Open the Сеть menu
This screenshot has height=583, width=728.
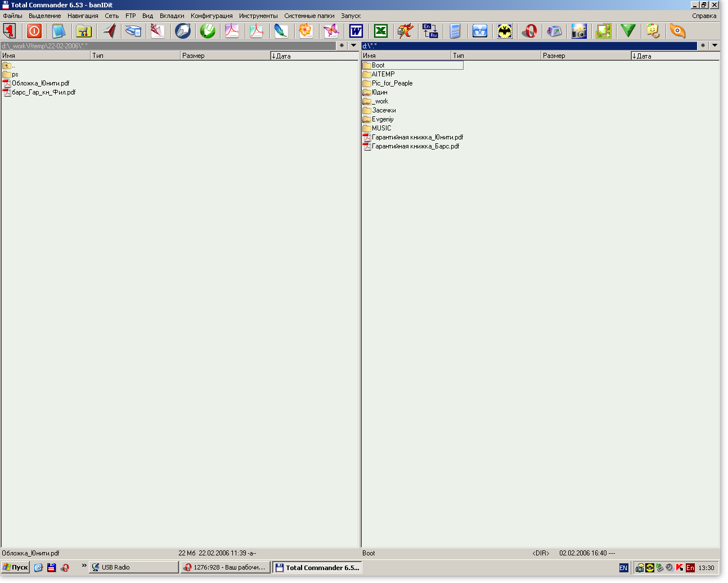pyautogui.click(x=111, y=16)
